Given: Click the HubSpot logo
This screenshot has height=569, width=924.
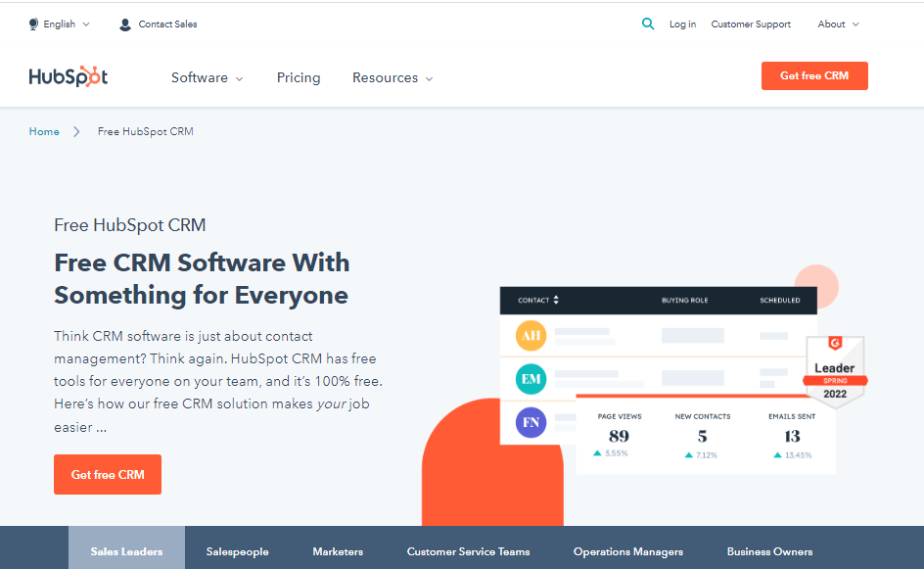Looking at the screenshot, I should (x=69, y=76).
